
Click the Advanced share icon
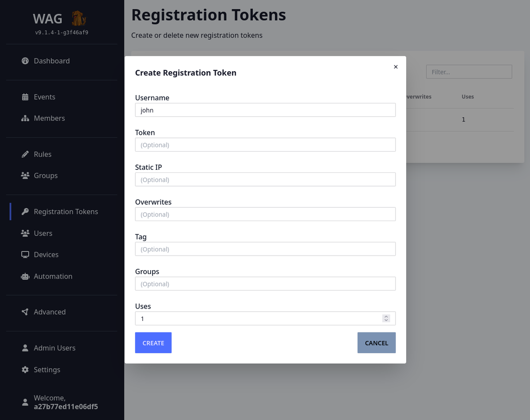pyautogui.click(x=25, y=312)
